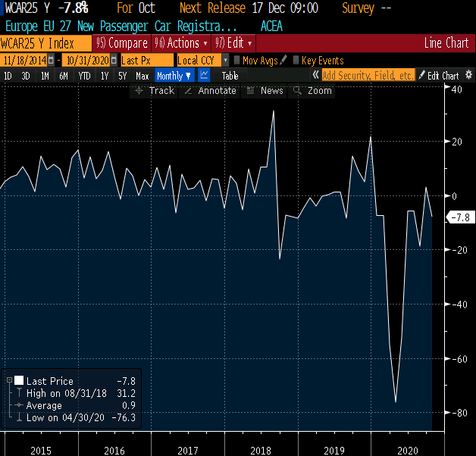
Task: Click the Track crosshair tool
Action: coord(154,91)
